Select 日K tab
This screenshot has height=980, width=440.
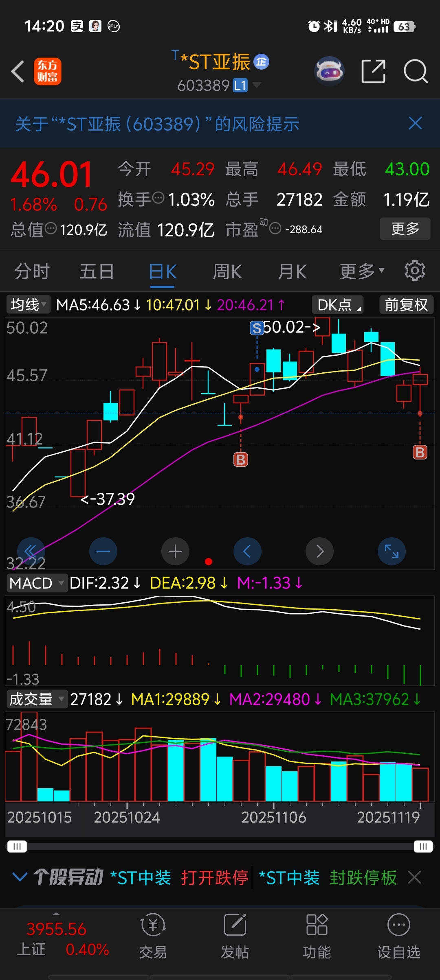(163, 272)
